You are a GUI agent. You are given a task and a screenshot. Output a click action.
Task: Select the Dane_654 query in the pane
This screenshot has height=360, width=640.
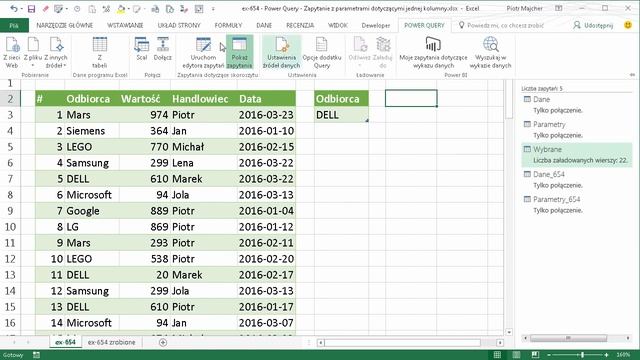[x=576, y=180]
